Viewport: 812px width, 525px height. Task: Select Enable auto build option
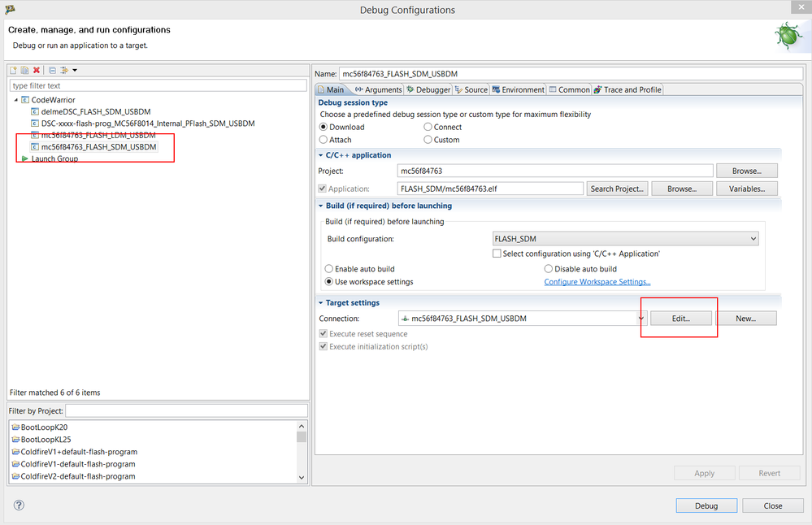point(329,269)
